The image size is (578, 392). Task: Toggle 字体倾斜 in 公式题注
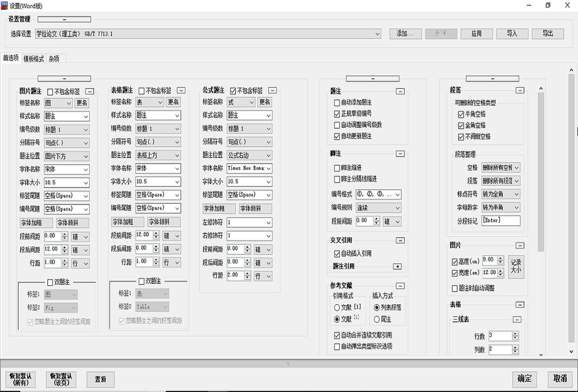pyautogui.click(x=255, y=208)
